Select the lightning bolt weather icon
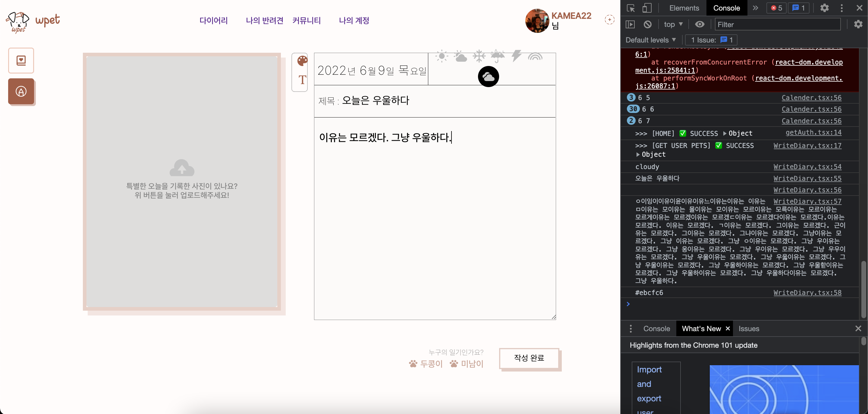 click(x=516, y=55)
